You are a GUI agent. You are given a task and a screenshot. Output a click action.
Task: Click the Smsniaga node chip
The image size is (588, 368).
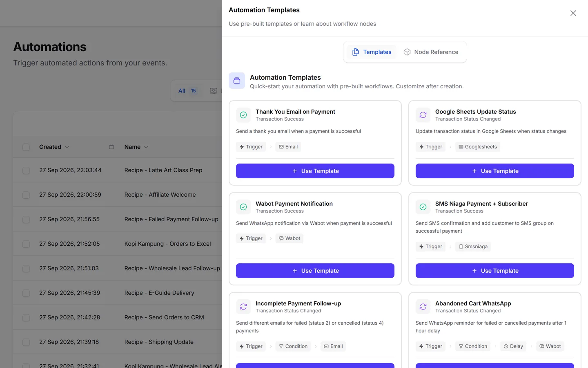point(473,247)
